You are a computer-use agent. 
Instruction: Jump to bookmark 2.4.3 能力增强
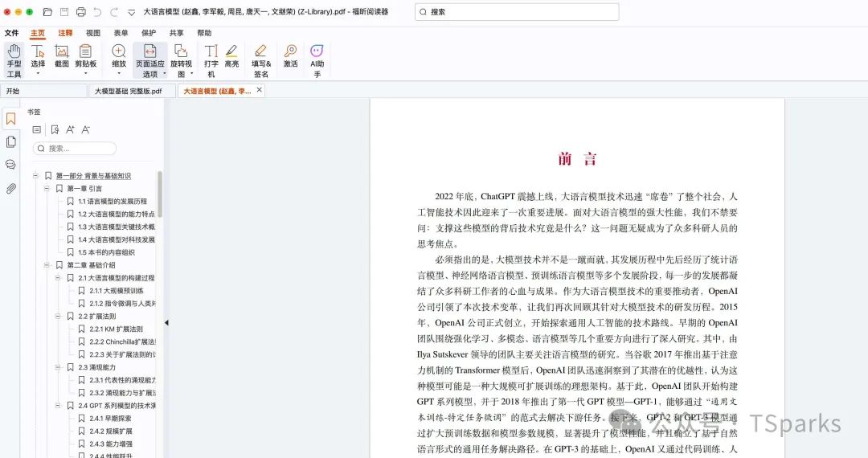[111, 444]
